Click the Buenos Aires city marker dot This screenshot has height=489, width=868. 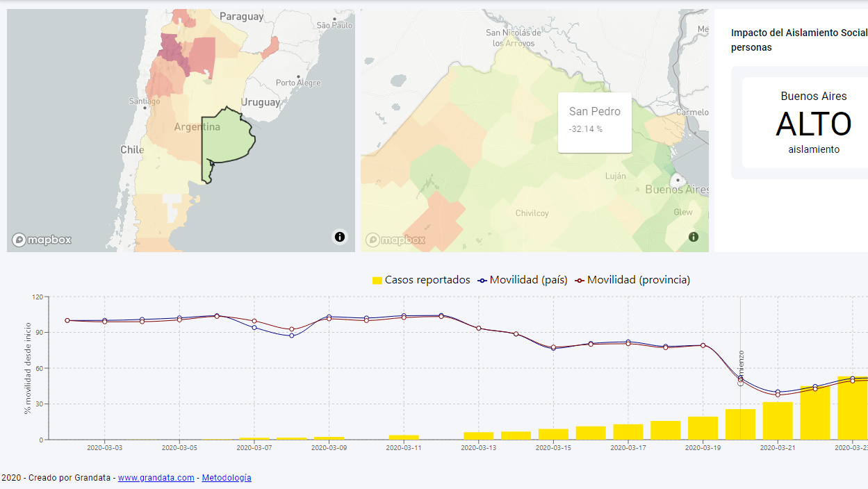point(673,181)
